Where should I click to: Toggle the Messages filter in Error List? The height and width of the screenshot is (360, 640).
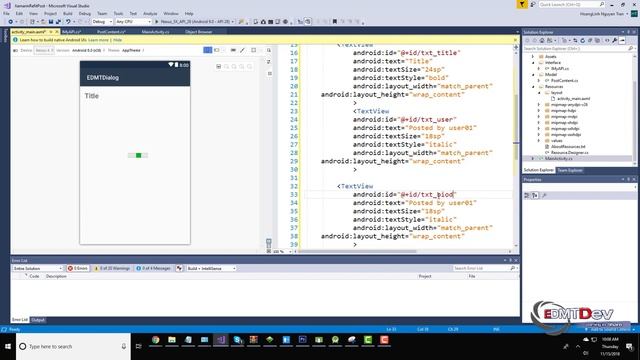[x=153, y=268]
